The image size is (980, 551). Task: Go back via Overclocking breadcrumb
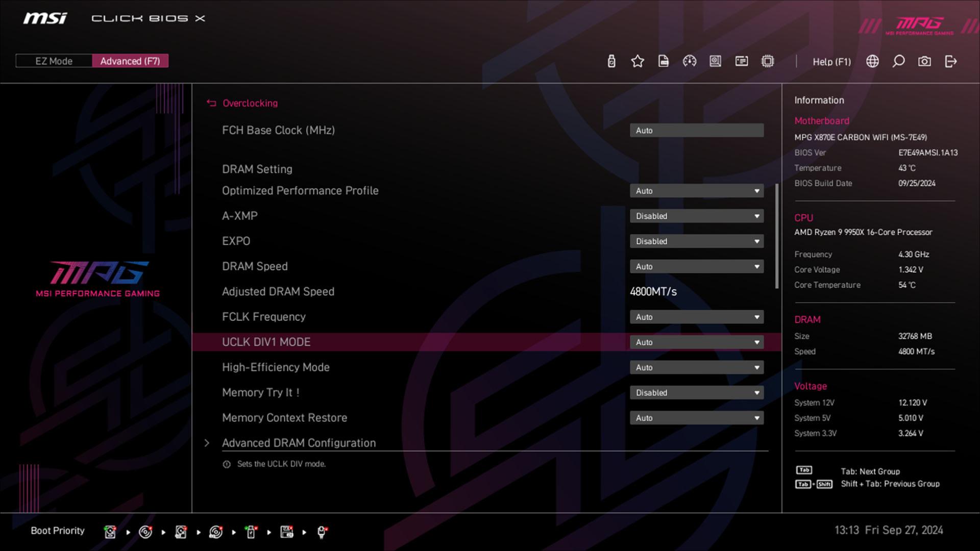coord(250,103)
